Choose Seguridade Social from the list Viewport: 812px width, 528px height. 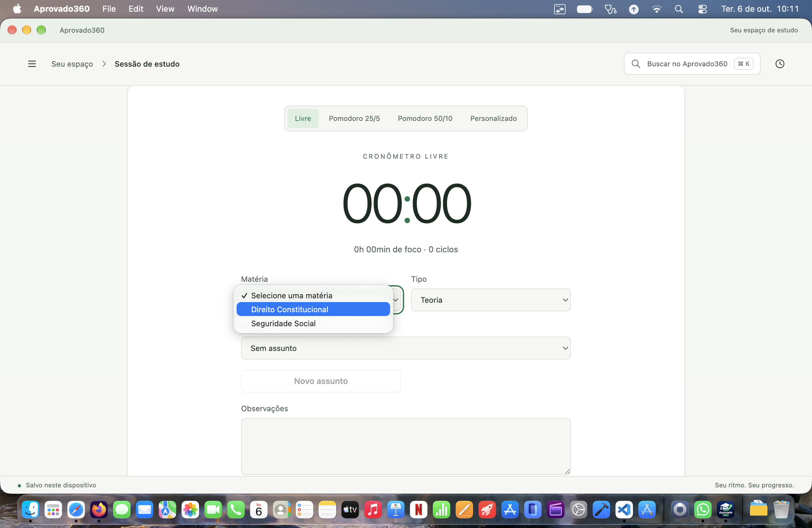click(313, 323)
